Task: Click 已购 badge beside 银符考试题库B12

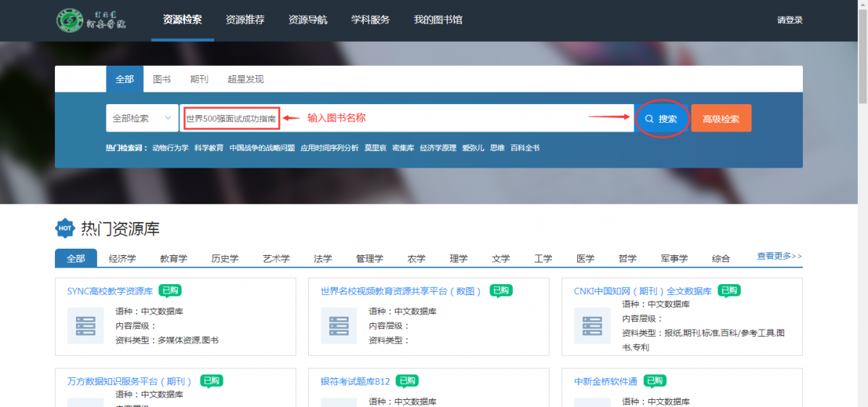Action: (407, 381)
